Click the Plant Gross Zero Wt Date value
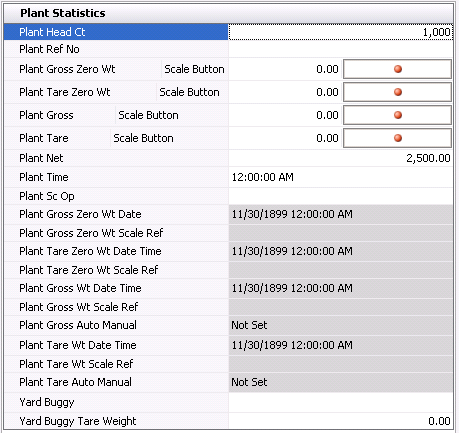459x433 pixels. tap(341, 214)
